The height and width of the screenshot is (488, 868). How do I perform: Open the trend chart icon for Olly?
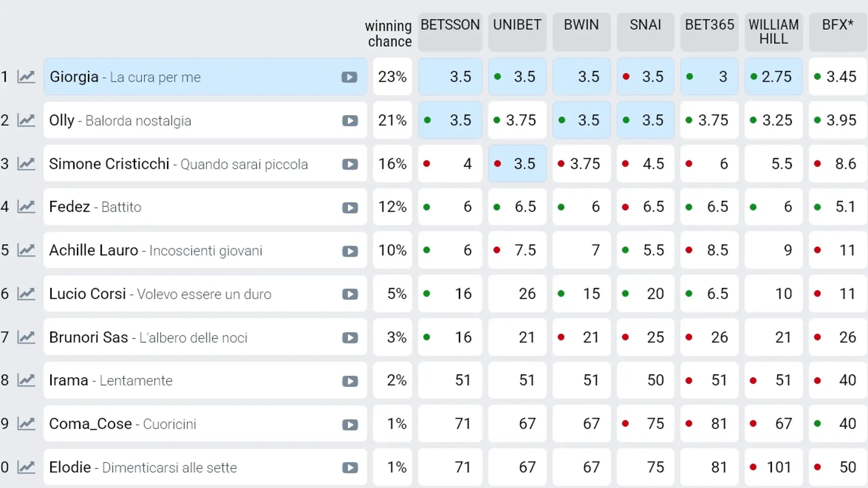(26, 120)
